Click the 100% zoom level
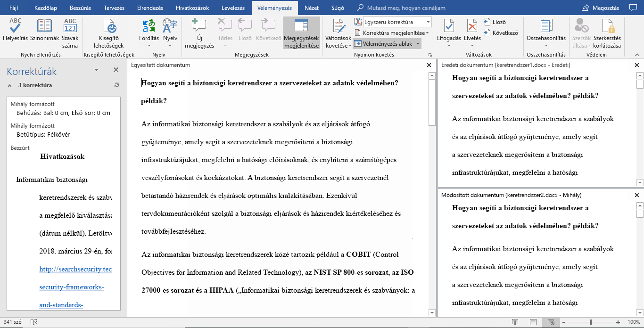The image size is (644, 328). (634, 322)
